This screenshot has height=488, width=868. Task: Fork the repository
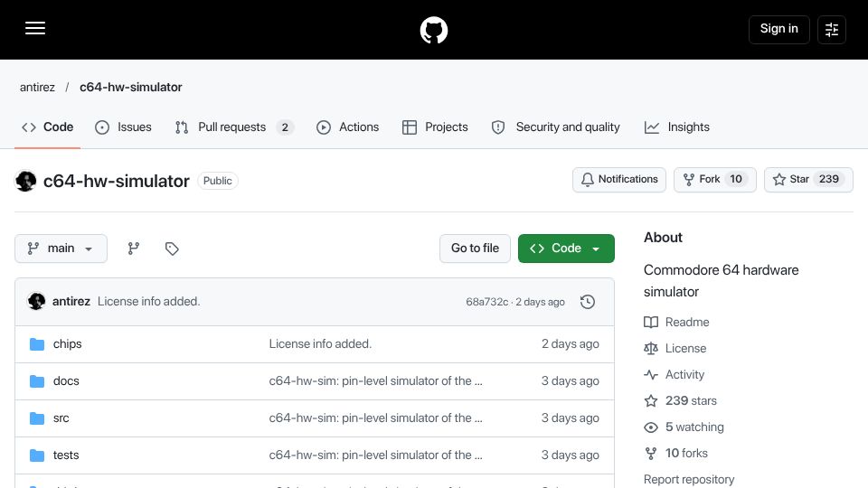714,180
